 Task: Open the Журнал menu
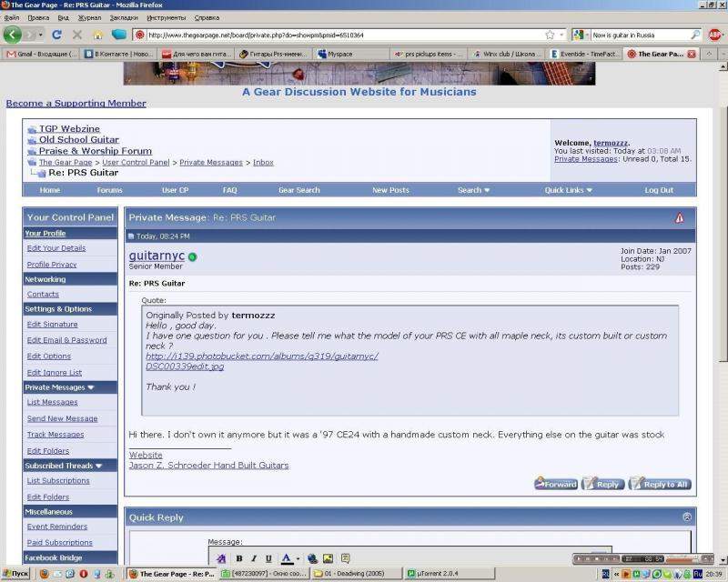coord(89,17)
